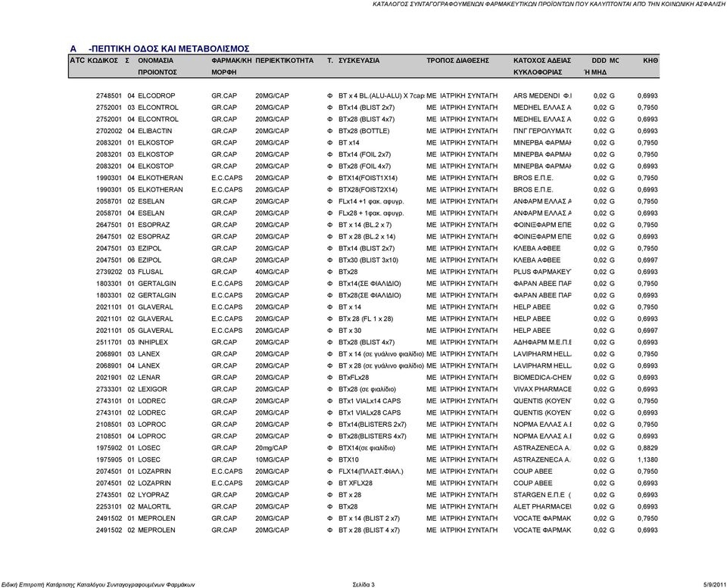Screen dimensions: 727x588
Task: Click LAVIPHARM in the LANEX BT x 14 row
Action: (542, 354)
